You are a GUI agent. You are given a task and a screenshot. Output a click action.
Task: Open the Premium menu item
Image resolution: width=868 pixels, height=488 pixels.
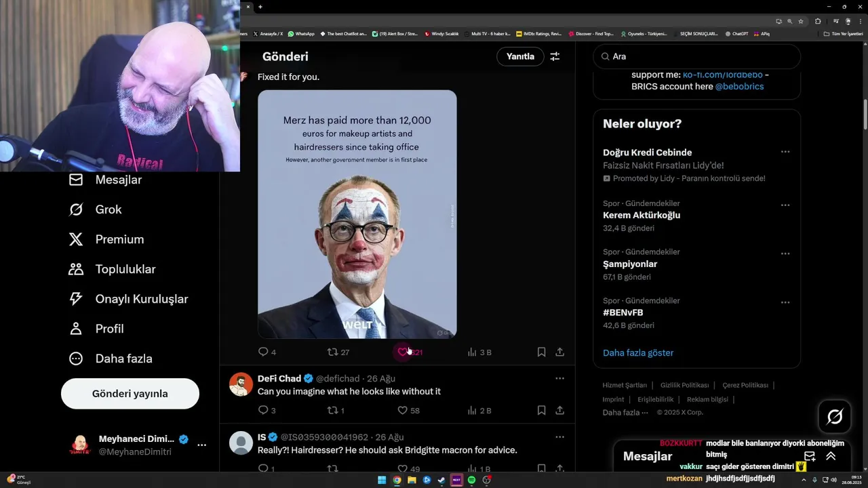tap(106, 239)
